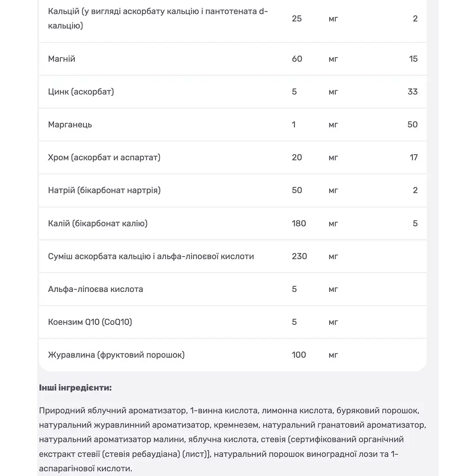Click the daily value 50 for Марганець
This screenshot has height=476, width=476.
pyautogui.click(x=413, y=125)
